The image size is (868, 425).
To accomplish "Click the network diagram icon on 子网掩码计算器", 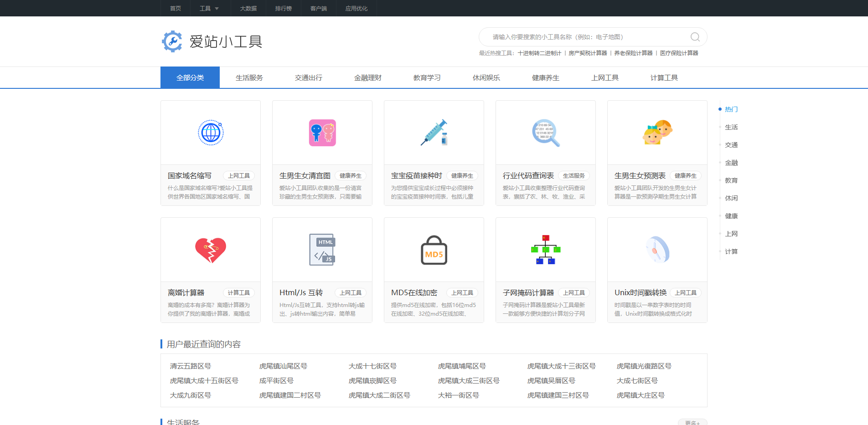I will (x=545, y=249).
